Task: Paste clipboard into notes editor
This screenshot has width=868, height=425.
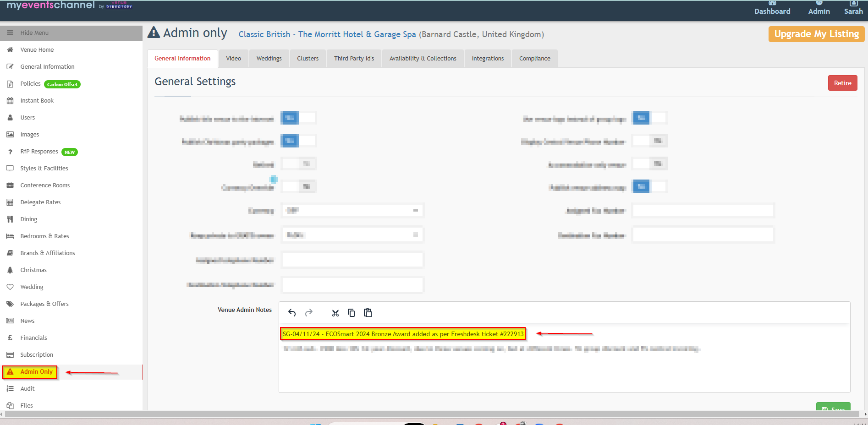Action: [368, 313]
